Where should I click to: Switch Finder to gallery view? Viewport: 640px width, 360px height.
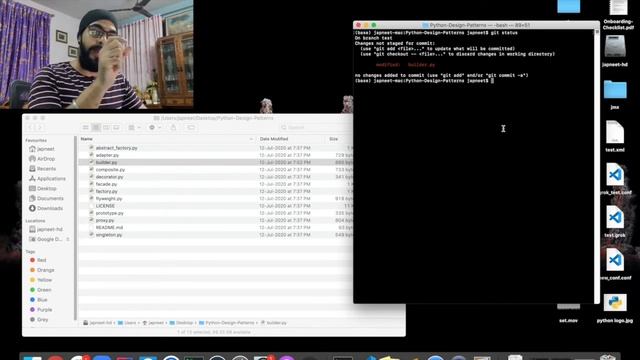(x=116, y=128)
